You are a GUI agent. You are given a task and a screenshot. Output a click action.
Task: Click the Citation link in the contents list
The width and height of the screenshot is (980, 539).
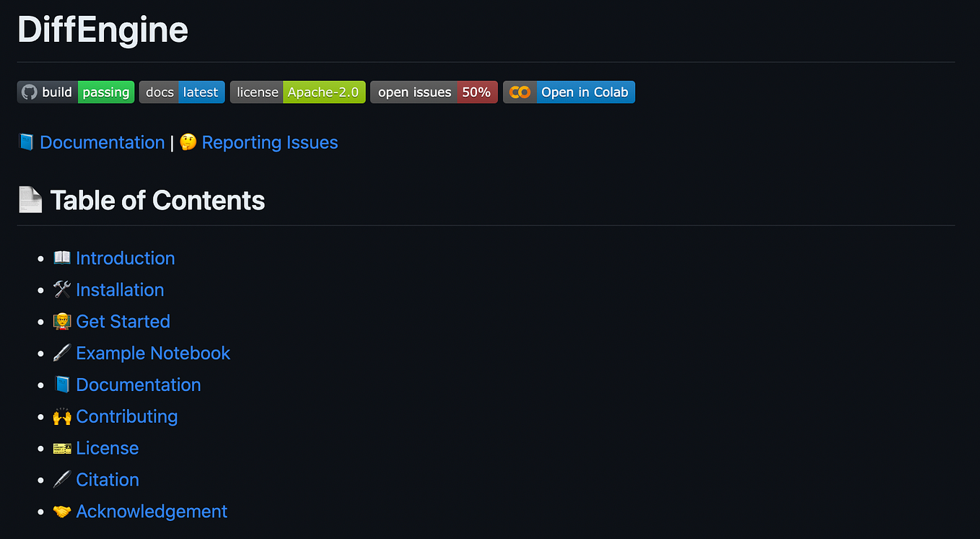coord(107,480)
